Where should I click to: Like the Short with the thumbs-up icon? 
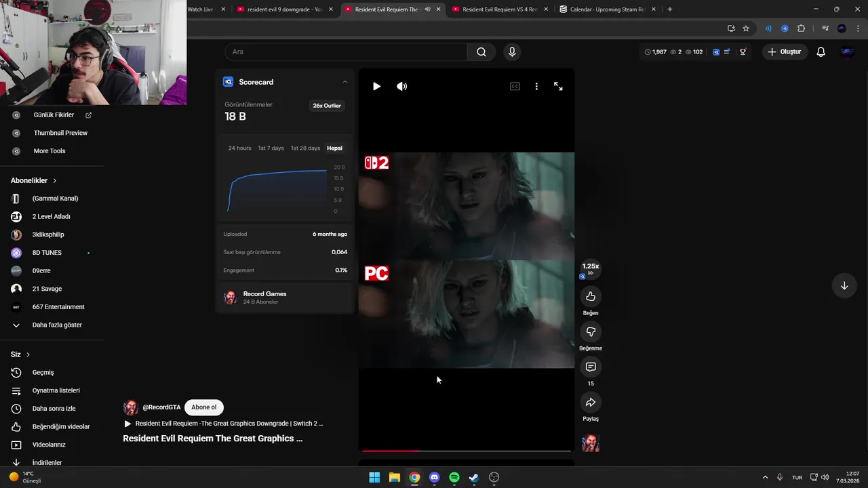[x=591, y=296]
